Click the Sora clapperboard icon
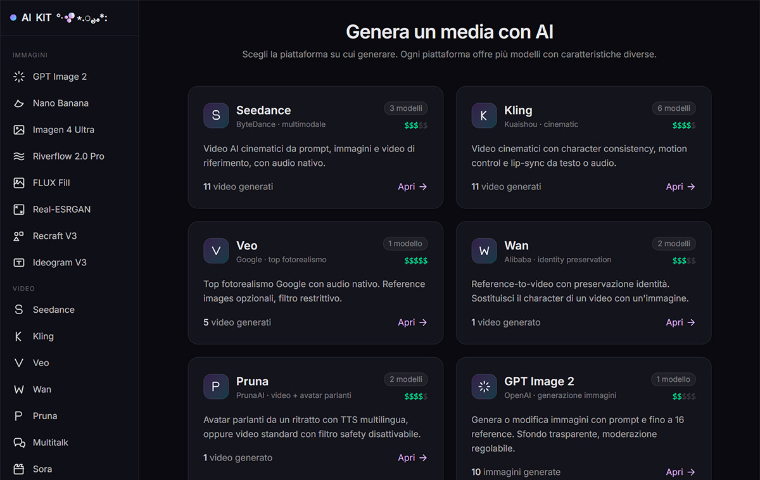The height and width of the screenshot is (480, 760). (x=19, y=469)
